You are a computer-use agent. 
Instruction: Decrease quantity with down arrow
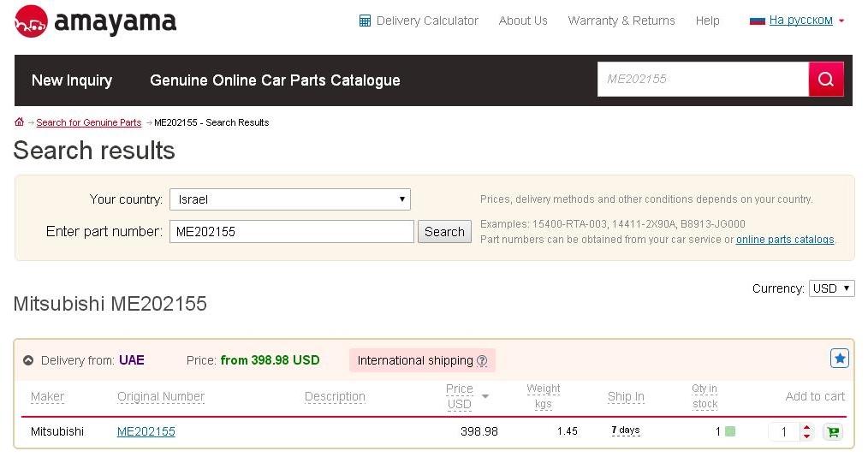tap(806, 436)
